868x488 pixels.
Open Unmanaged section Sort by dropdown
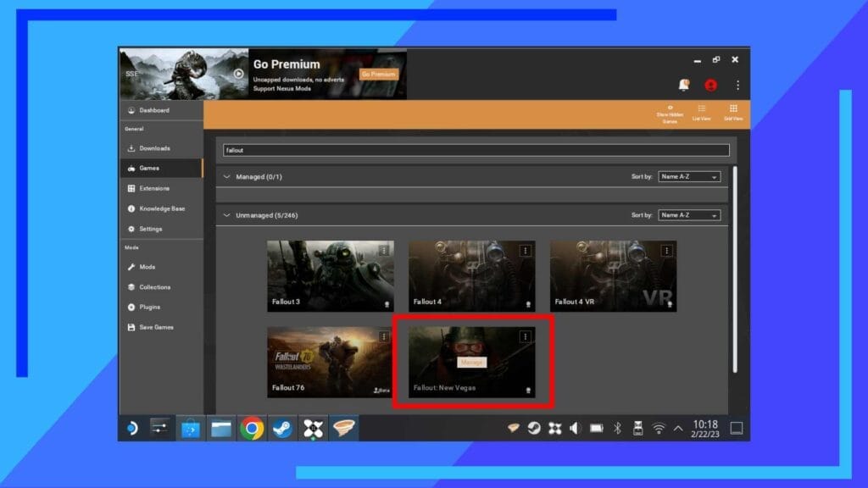tap(689, 215)
